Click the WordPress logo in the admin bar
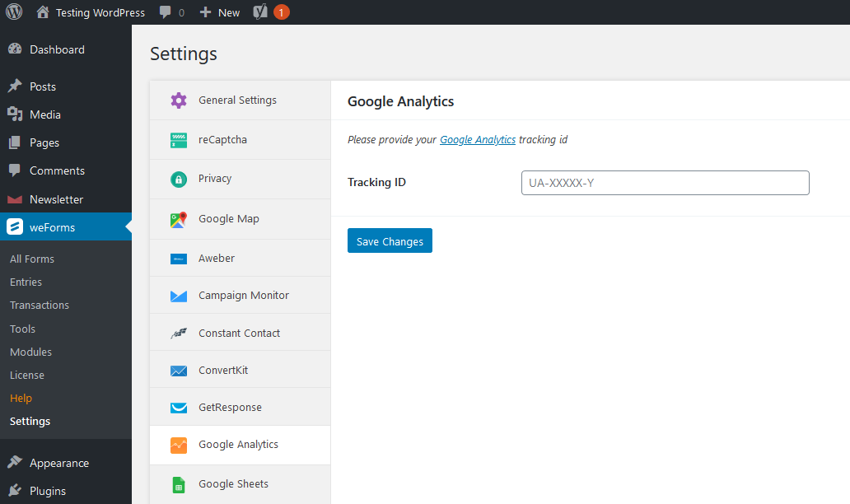Screen dimensions: 850x504 coord(13,12)
